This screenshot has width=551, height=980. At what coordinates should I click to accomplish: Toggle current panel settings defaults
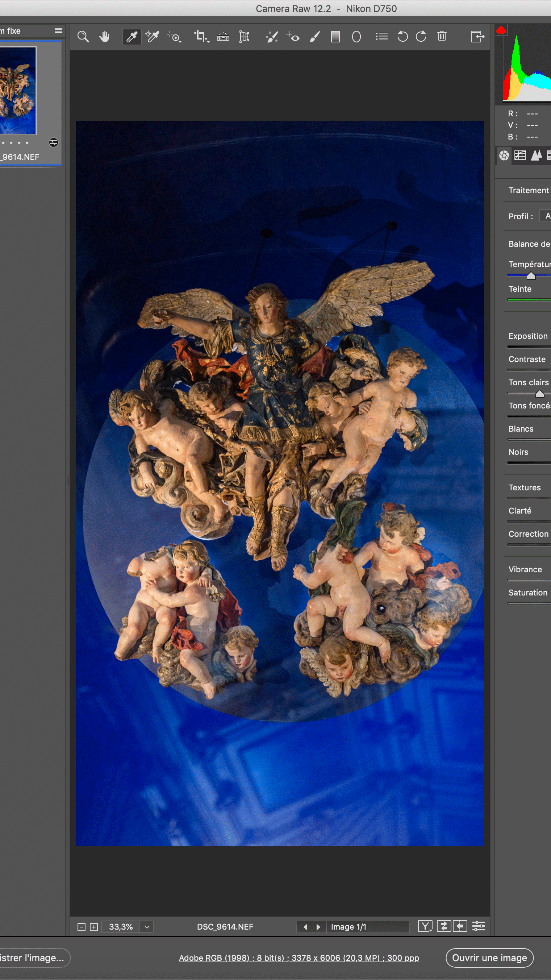tap(479, 926)
